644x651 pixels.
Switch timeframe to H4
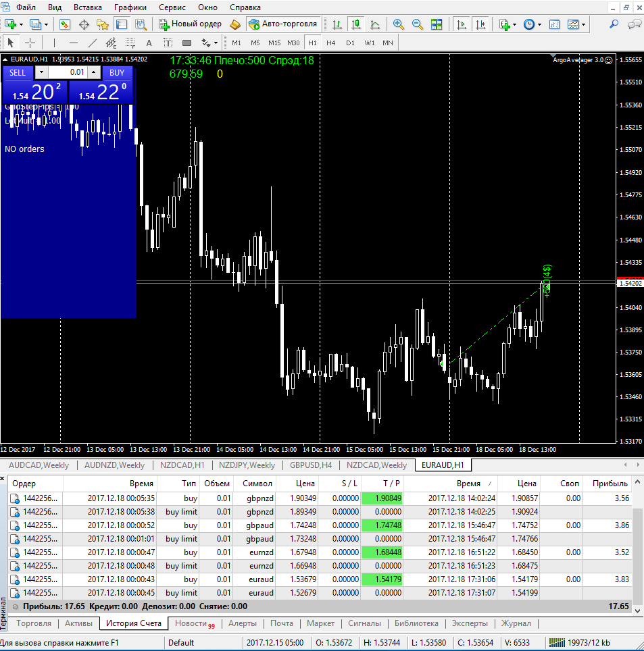330,43
